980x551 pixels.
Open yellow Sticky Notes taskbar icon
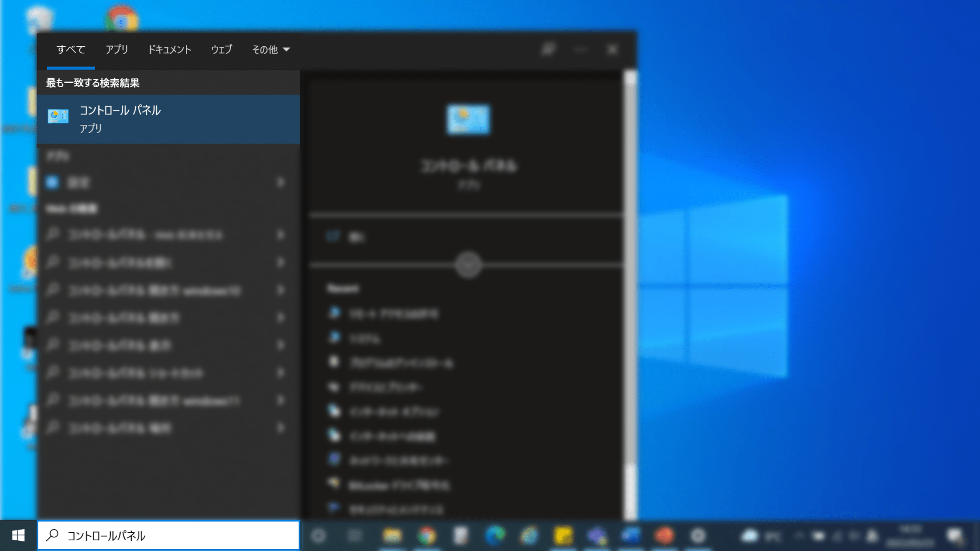coord(563,535)
